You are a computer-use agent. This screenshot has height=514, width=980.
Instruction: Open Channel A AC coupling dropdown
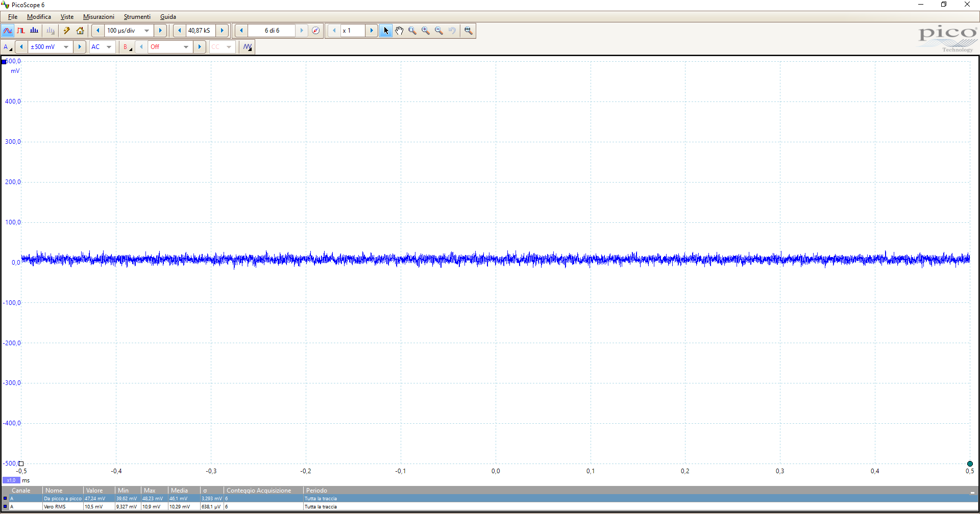point(109,47)
